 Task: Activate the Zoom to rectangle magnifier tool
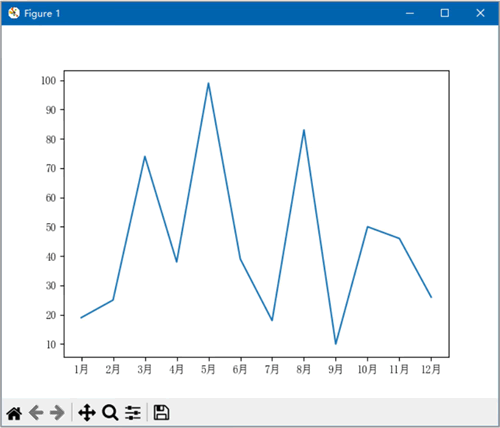pyautogui.click(x=110, y=413)
